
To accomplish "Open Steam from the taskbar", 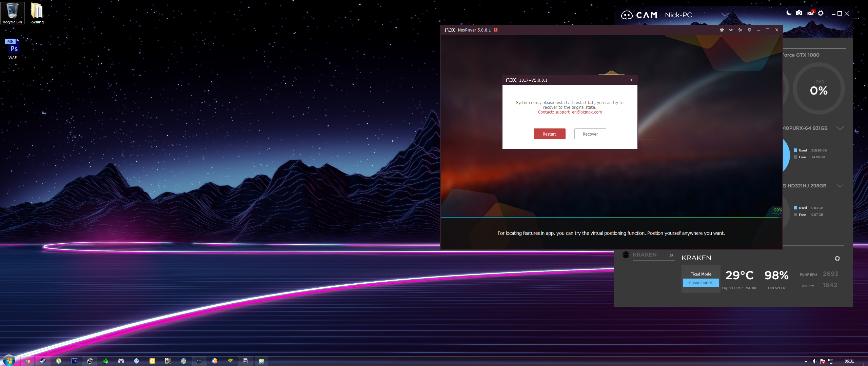I will click(x=43, y=361).
